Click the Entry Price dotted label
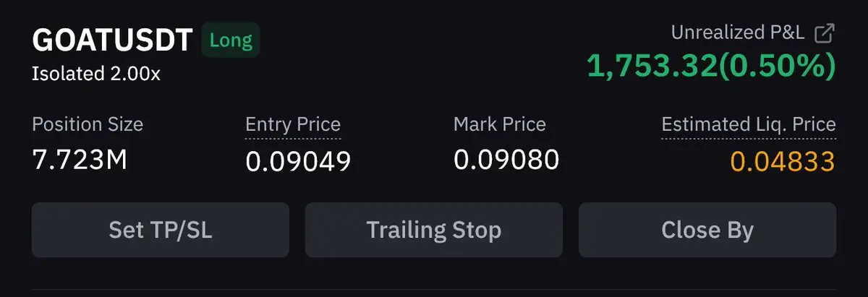868x297 pixels. (293, 125)
